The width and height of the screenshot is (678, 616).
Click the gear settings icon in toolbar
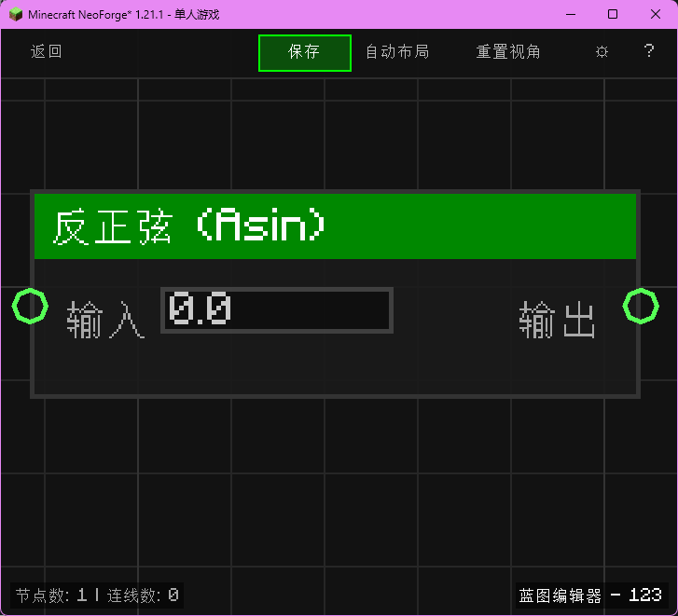click(x=602, y=52)
